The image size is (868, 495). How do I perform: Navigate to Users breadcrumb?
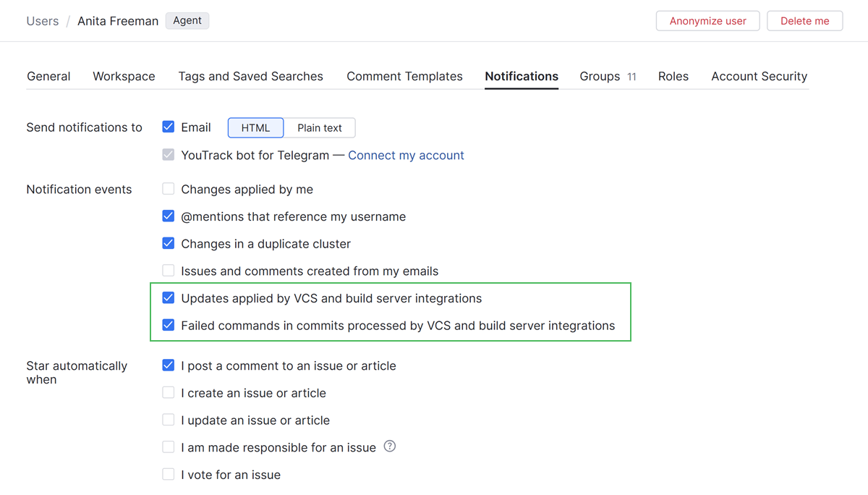(x=43, y=21)
